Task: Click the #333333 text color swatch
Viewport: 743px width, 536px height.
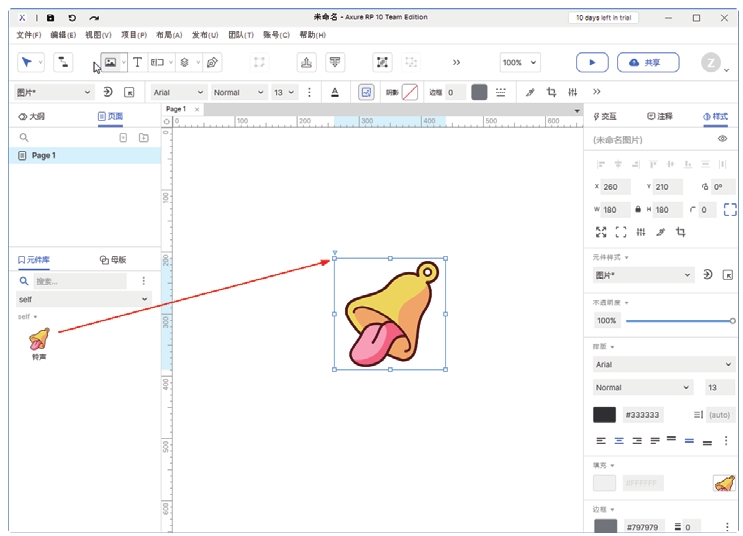Action: tap(604, 414)
